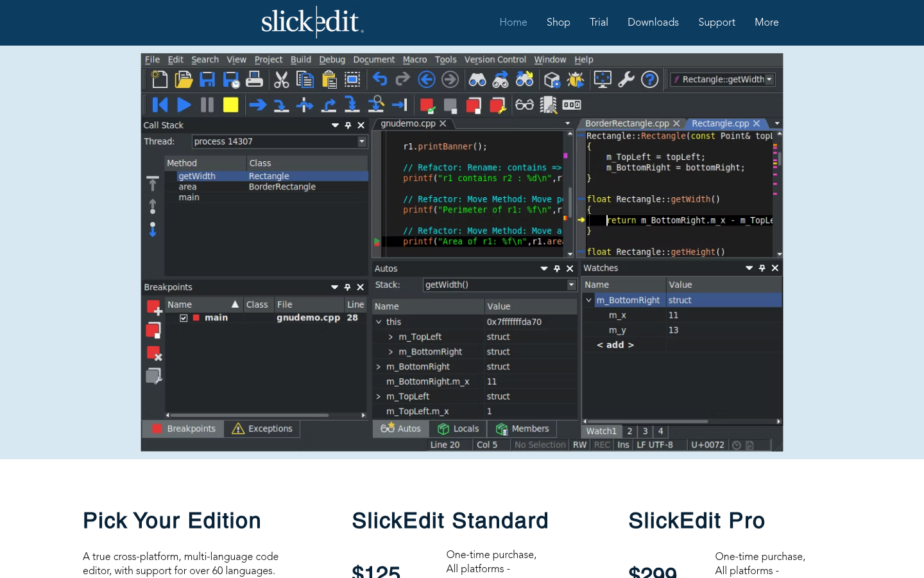Toggle REC indicator in status bar
This screenshot has width=924, height=578.
pos(602,444)
